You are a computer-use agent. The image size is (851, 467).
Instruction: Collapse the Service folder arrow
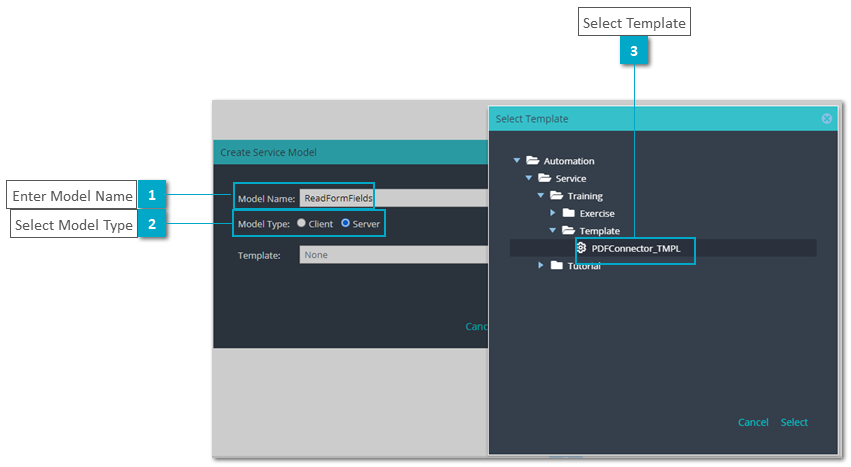coord(529,178)
